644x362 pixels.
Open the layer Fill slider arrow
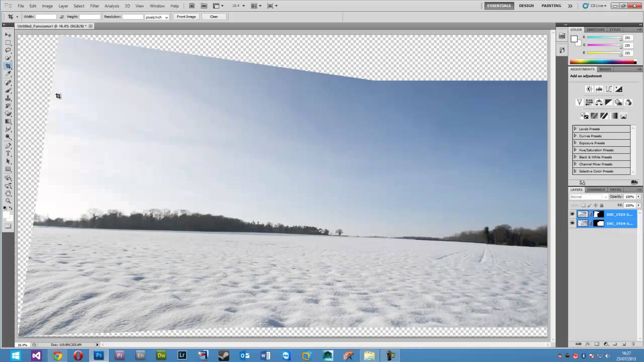tap(638, 205)
